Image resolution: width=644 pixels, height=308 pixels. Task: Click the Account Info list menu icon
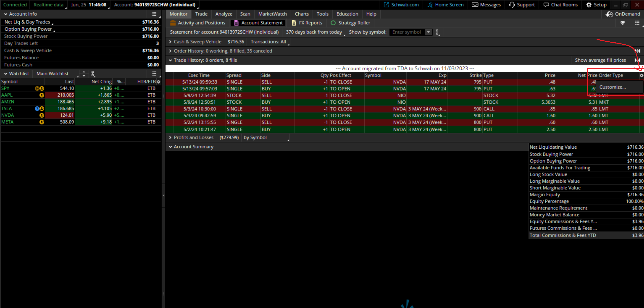154,14
